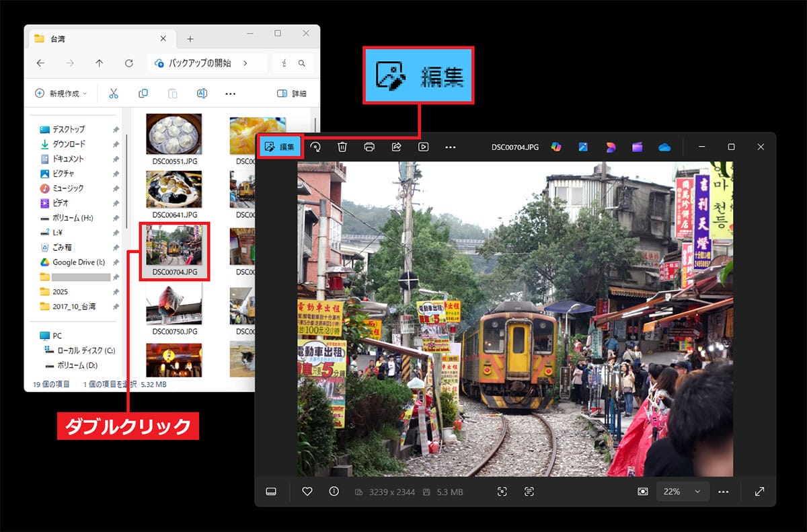This screenshot has height=532, width=807.
Task: Click the 編集 (Edit) button in Photos
Action: coord(280,147)
